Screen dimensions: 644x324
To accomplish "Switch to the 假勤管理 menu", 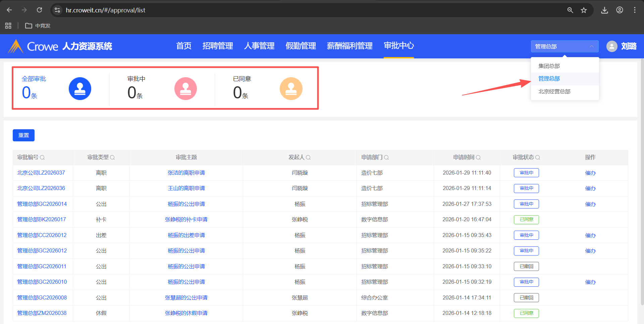I will coord(301,46).
